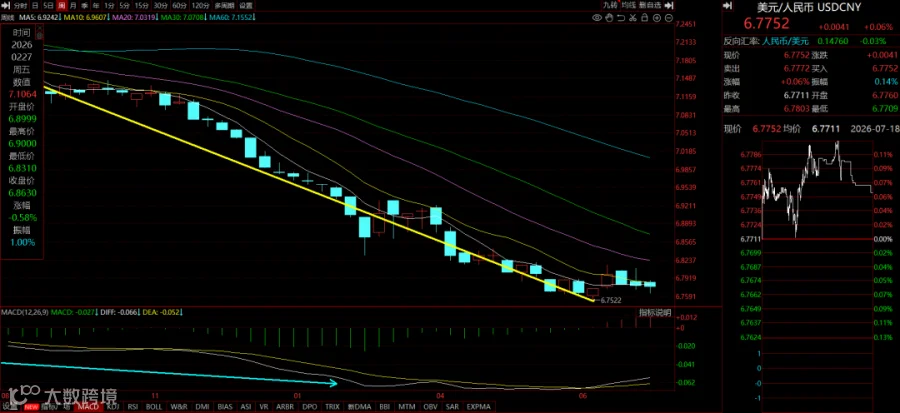Select EXPMA indicator tab
The image size is (900, 413).
click(479, 407)
